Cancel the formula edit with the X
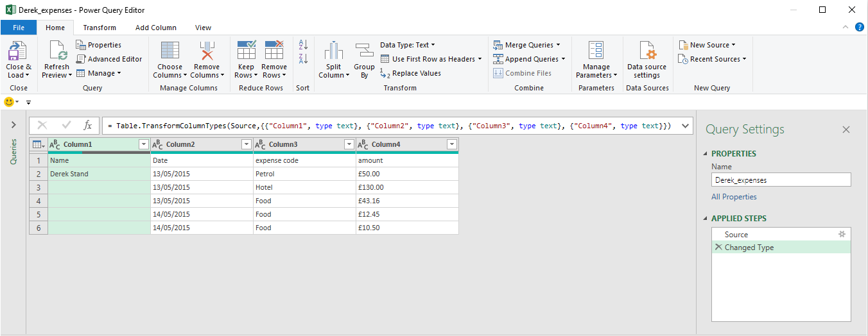 pos(42,126)
